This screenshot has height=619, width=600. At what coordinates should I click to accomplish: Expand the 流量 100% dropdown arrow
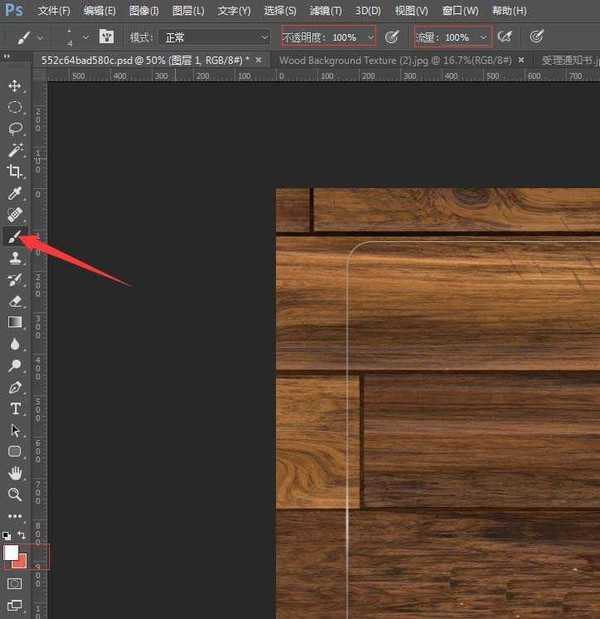coord(484,37)
